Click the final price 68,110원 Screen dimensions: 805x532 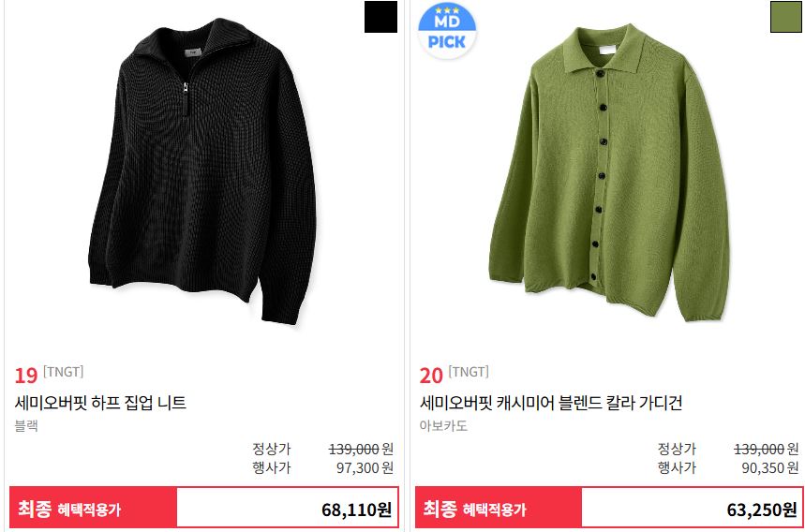pyautogui.click(x=357, y=510)
